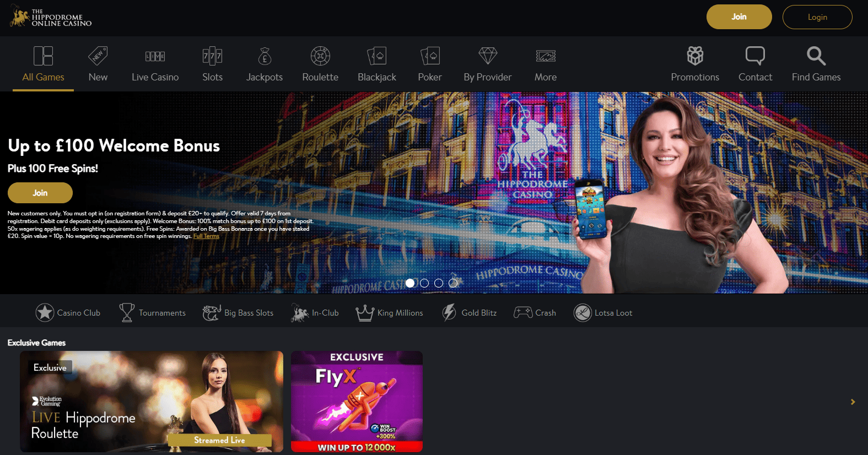Click the Exclusive Games section heading
Screen dimensions: 868x455
(x=36, y=343)
